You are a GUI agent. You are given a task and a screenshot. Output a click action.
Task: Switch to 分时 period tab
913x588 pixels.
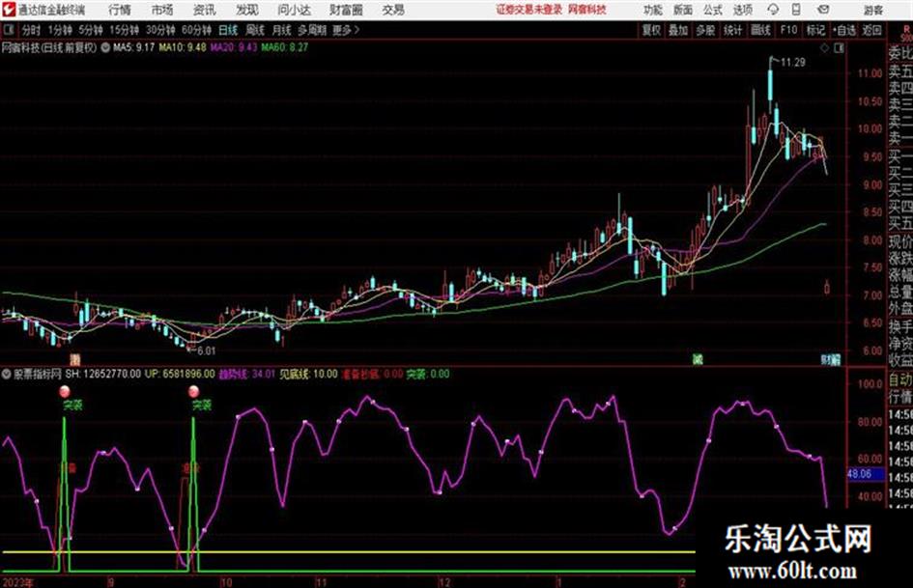tap(32, 30)
